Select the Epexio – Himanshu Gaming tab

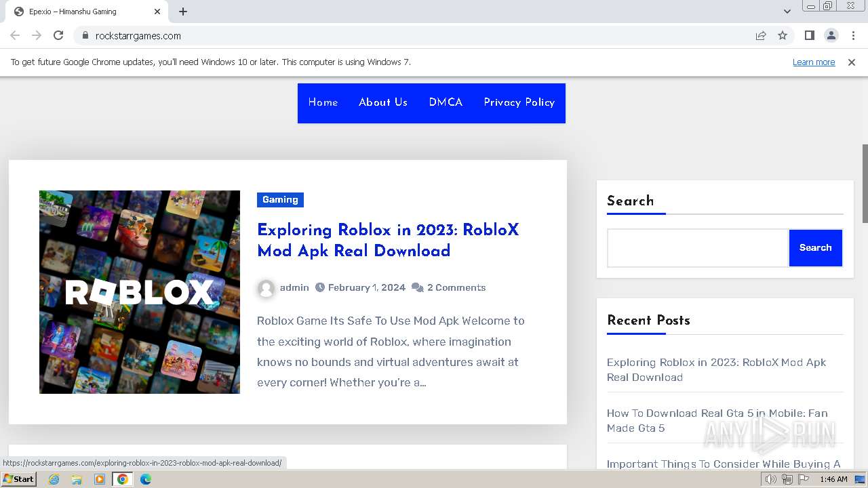coord(86,12)
